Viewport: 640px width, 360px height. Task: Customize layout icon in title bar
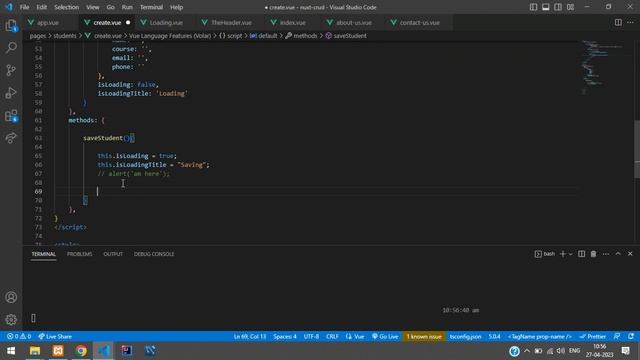pyautogui.click(x=571, y=7)
